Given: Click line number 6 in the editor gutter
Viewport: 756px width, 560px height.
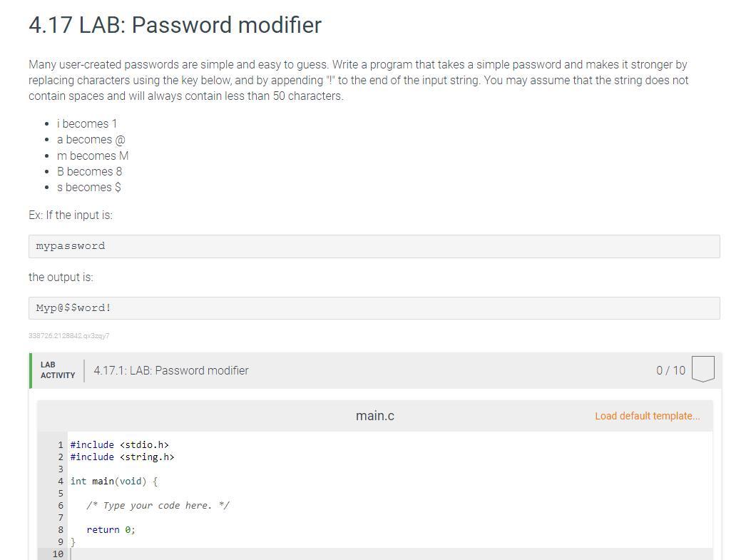Looking at the screenshot, I should [x=61, y=506].
